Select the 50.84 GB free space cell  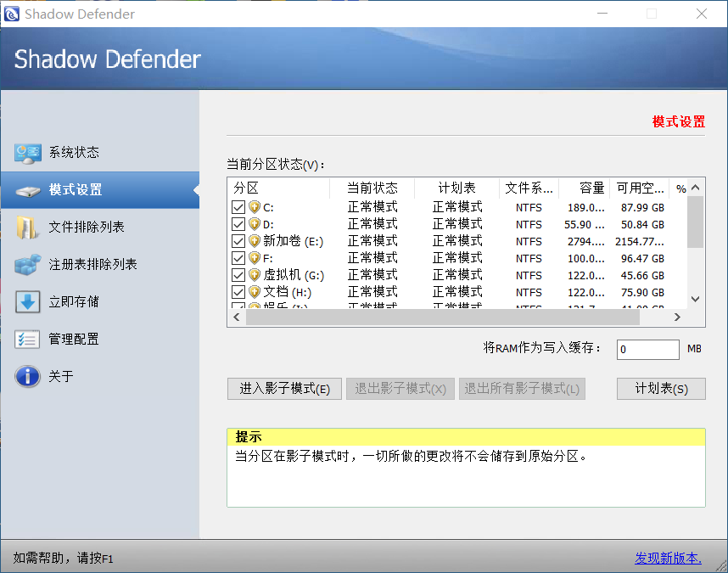(x=642, y=225)
